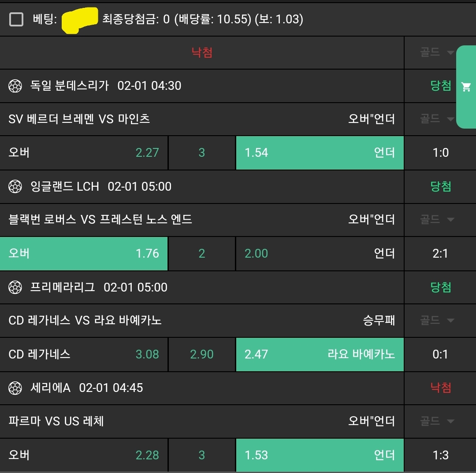The image size is (476, 473).
Task: Select the draw odds 2.90
Action: [x=202, y=354]
